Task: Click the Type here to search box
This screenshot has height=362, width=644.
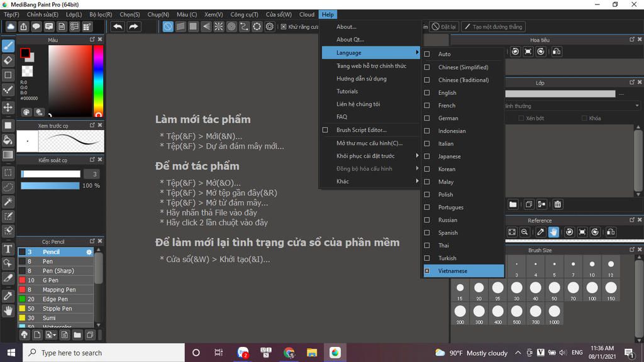Action: [104, 353]
